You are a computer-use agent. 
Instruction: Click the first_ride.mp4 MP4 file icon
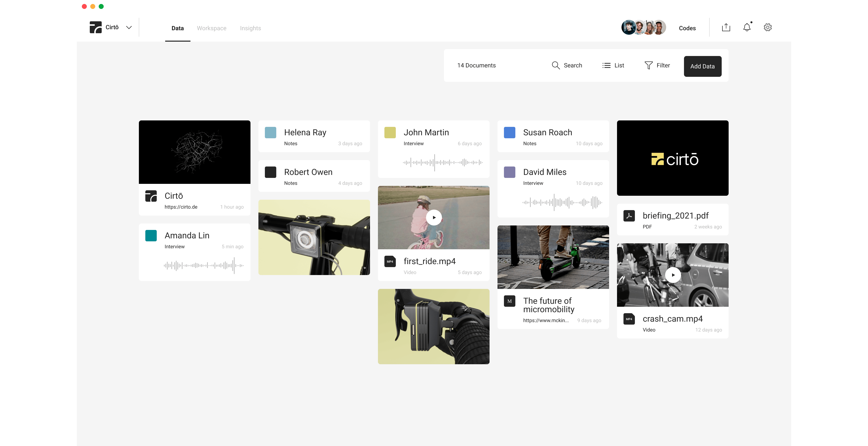(390, 262)
